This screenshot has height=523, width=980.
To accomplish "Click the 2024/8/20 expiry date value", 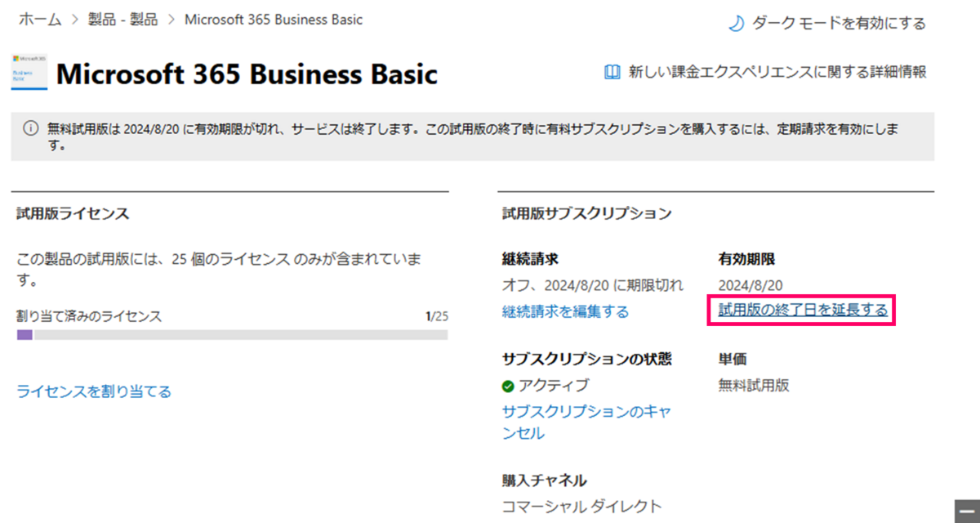I will (751, 285).
